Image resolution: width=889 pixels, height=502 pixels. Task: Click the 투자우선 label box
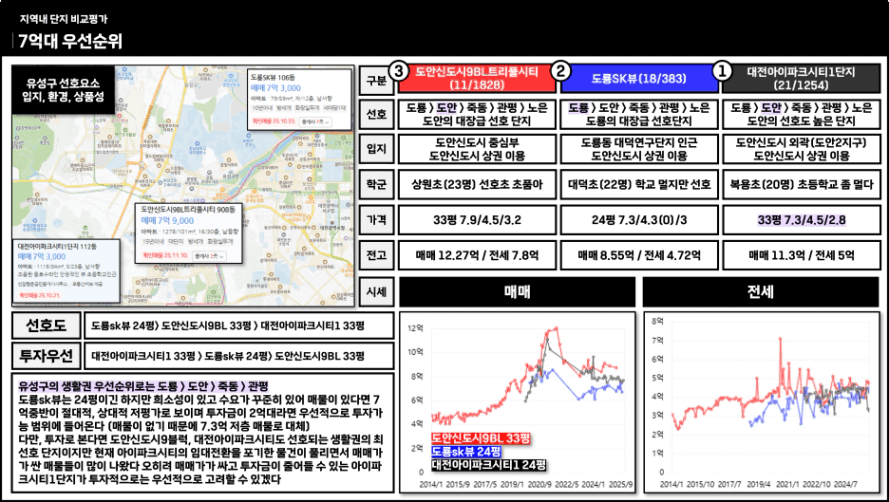coord(46,356)
